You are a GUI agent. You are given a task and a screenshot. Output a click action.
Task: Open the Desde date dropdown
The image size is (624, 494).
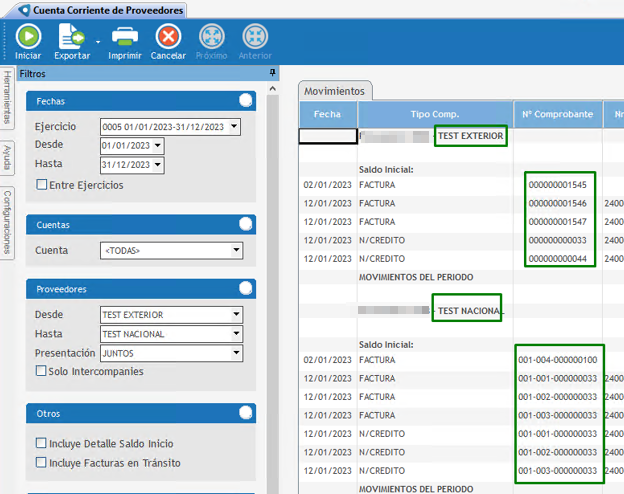[158, 145]
